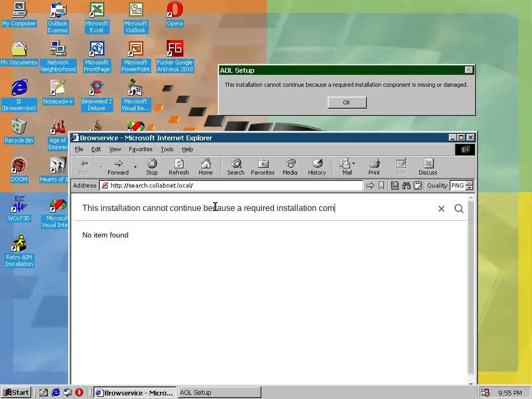
Task: Click the system tray scheduler icon
Action: pos(485,393)
